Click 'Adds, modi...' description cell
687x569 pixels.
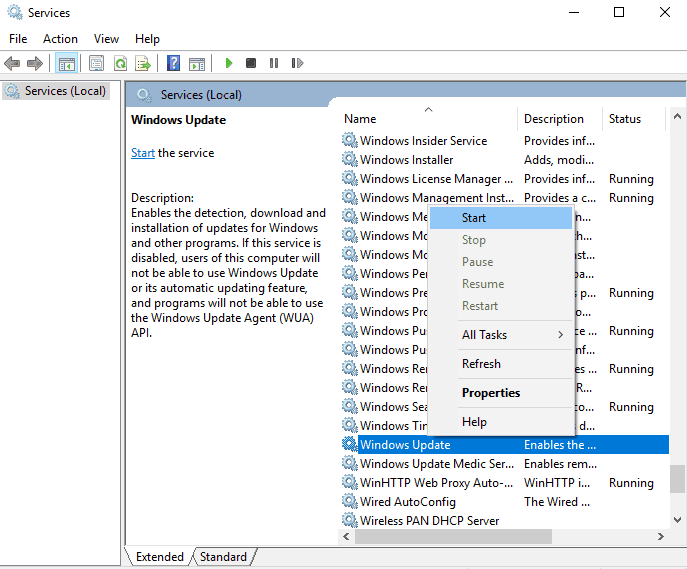point(559,159)
